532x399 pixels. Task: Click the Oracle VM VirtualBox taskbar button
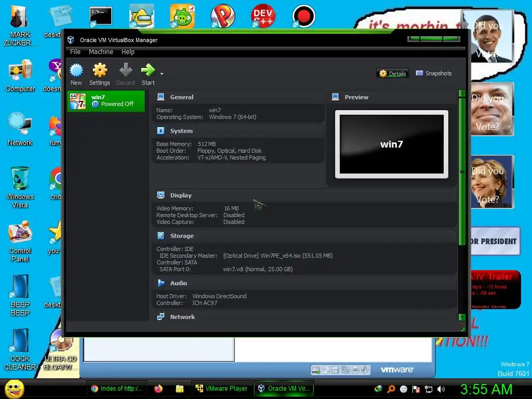(x=284, y=389)
